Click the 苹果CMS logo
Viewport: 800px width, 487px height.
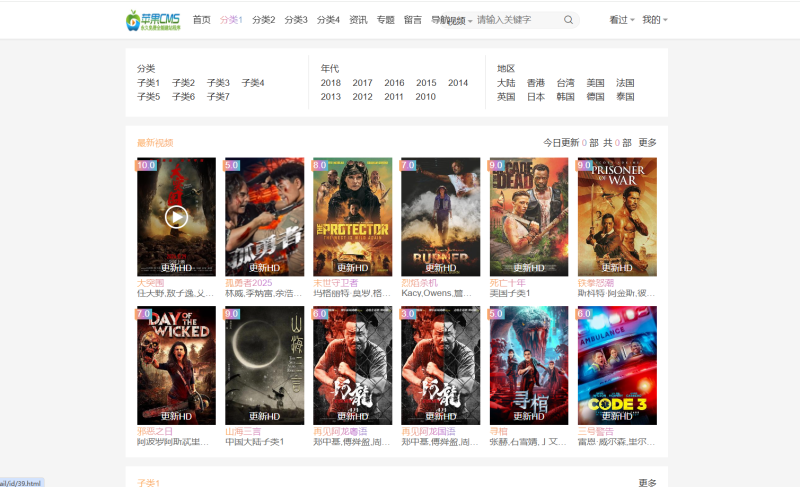pos(153,20)
